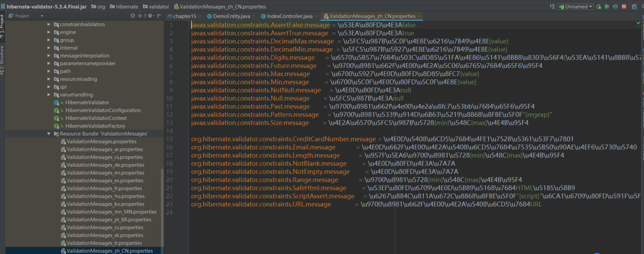Select the HibernateValidator class
Viewport: 644px width, 254px height.
(87, 102)
